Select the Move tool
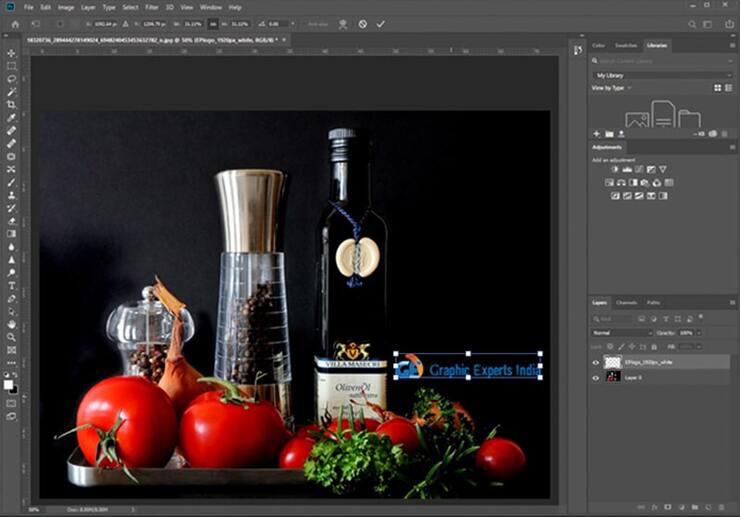740x517 pixels. (x=11, y=53)
